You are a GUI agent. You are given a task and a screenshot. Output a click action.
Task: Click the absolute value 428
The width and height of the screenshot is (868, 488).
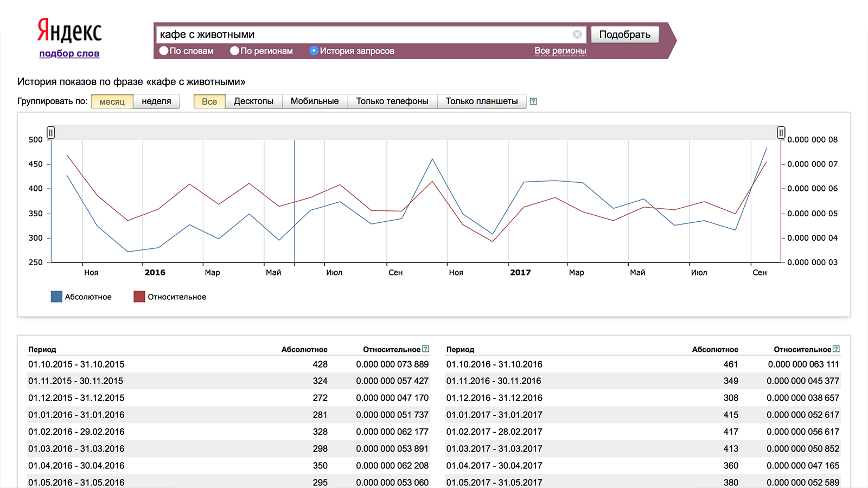[320, 364]
